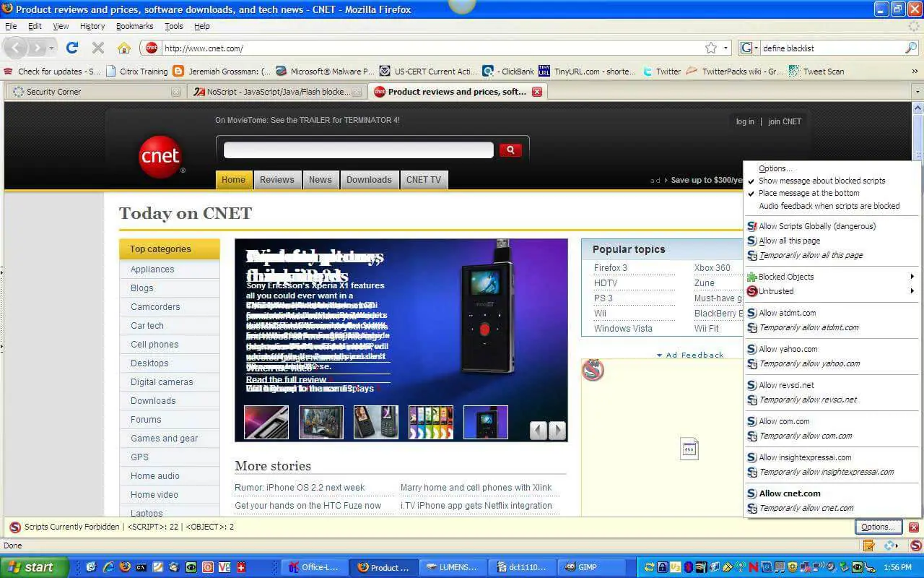Click the CNET logo
Screen dimensions: 924x578
tap(160, 157)
